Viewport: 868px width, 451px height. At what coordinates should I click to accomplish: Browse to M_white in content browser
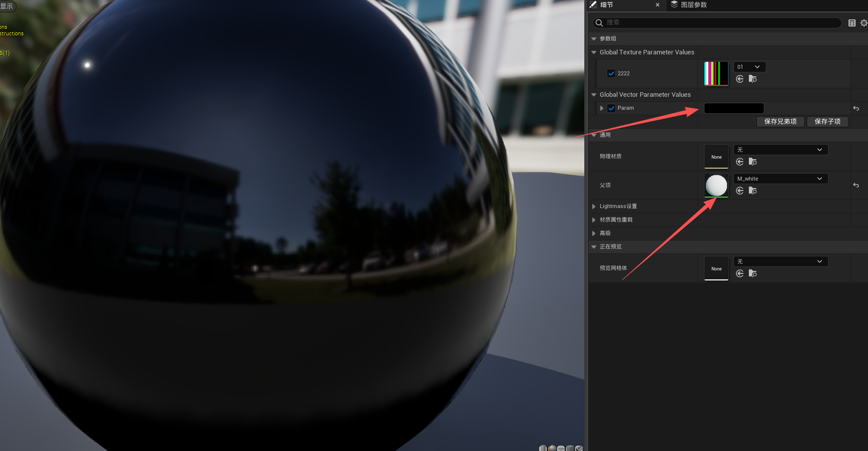pyautogui.click(x=753, y=191)
